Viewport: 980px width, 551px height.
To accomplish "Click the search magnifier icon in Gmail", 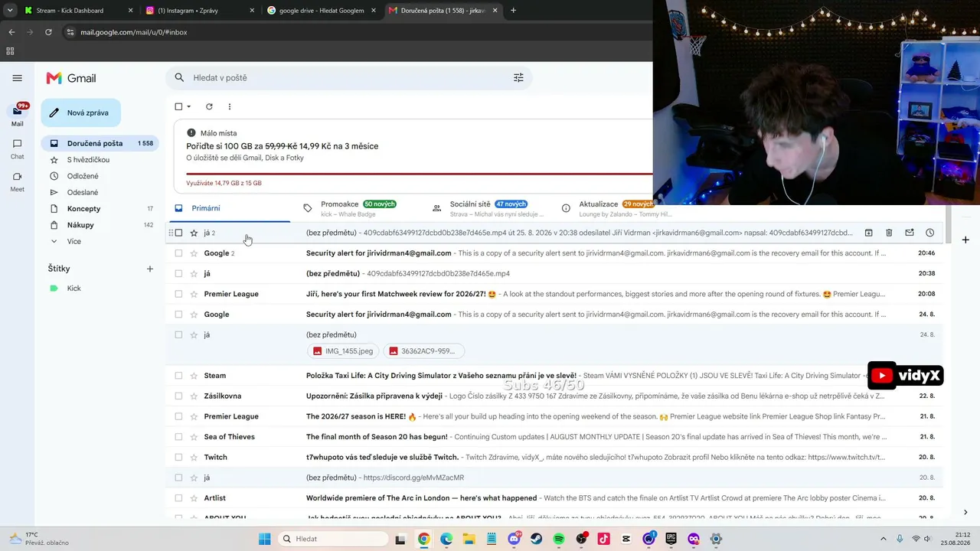I will pos(179,77).
